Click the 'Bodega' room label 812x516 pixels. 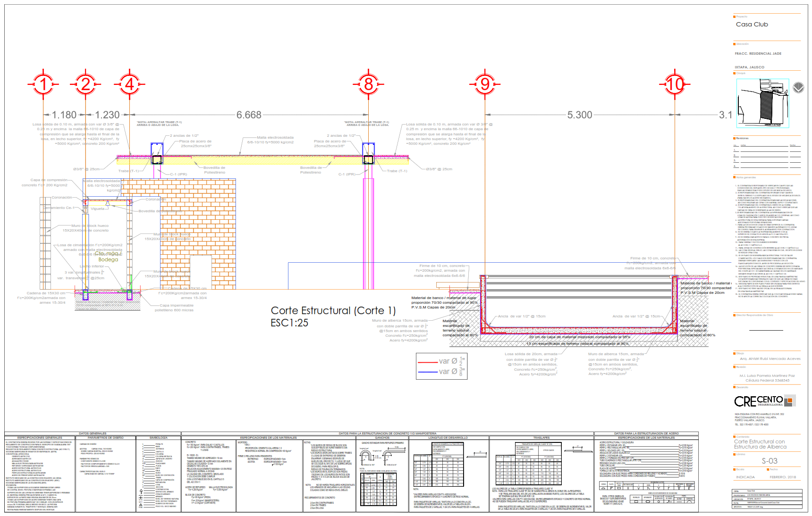click(108, 259)
